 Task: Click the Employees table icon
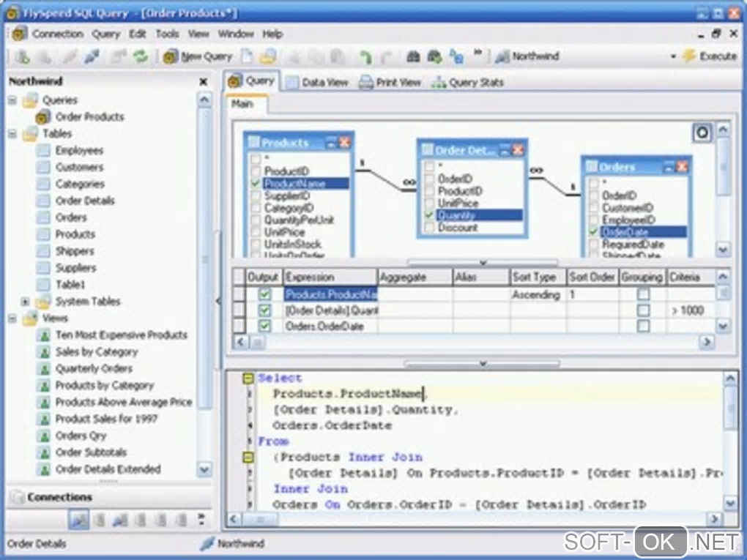click(43, 151)
